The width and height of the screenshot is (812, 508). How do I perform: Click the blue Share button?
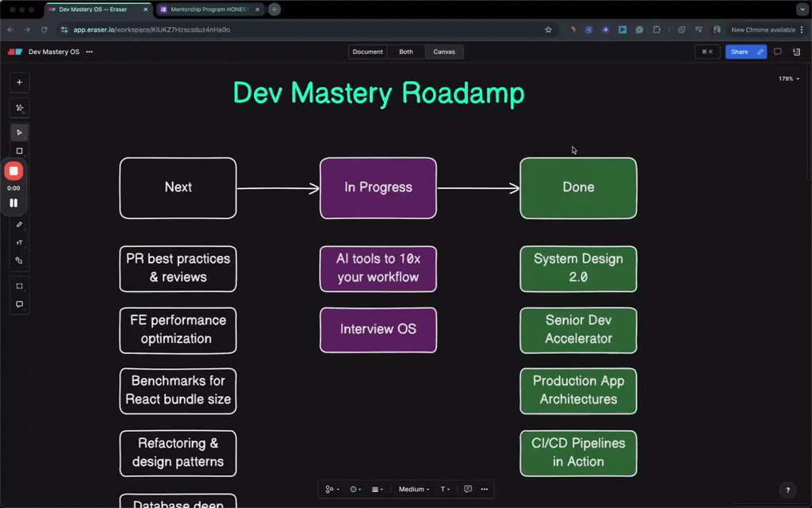(741, 51)
